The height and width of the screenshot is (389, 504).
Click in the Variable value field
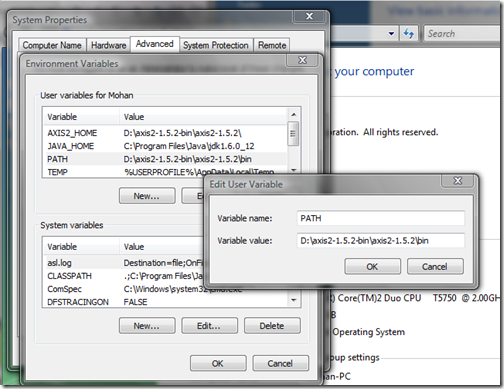380,241
